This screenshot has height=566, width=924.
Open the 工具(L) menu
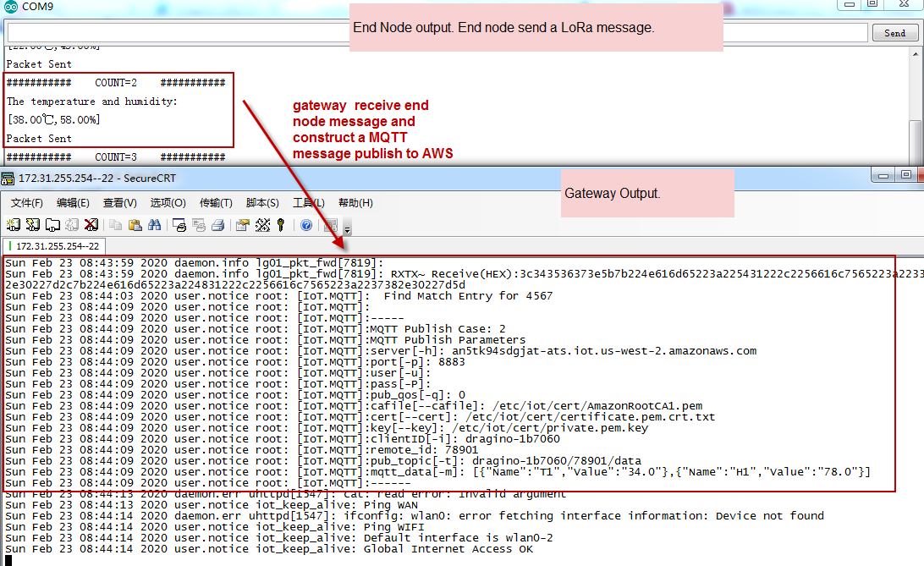point(309,203)
